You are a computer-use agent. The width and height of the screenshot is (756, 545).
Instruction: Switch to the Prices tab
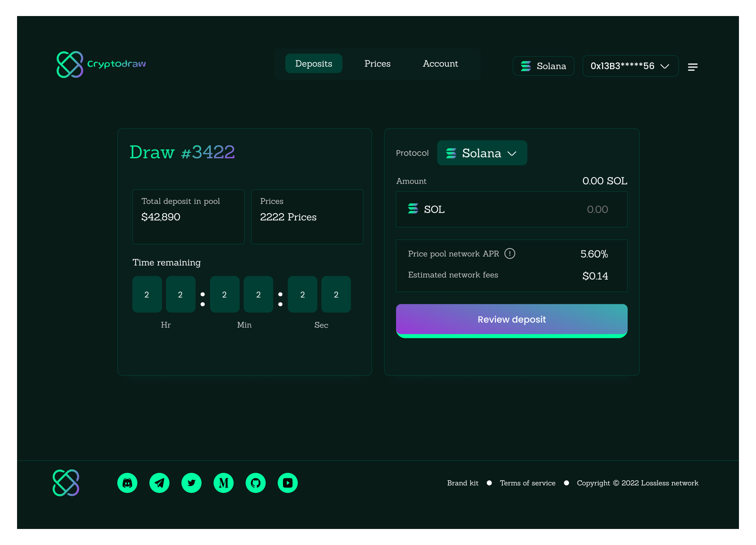(x=377, y=63)
